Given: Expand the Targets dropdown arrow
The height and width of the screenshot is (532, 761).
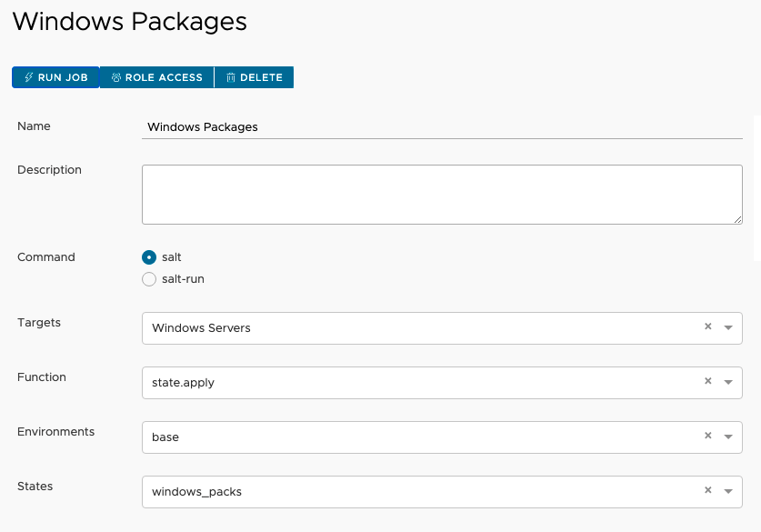Looking at the screenshot, I should pyautogui.click(x=728, y=328).
